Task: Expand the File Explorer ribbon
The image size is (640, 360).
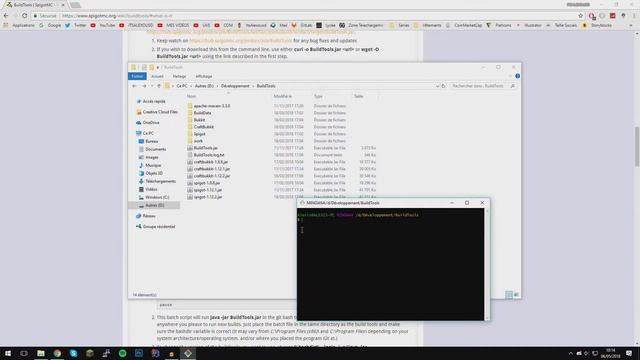Action: pos(510,76)
